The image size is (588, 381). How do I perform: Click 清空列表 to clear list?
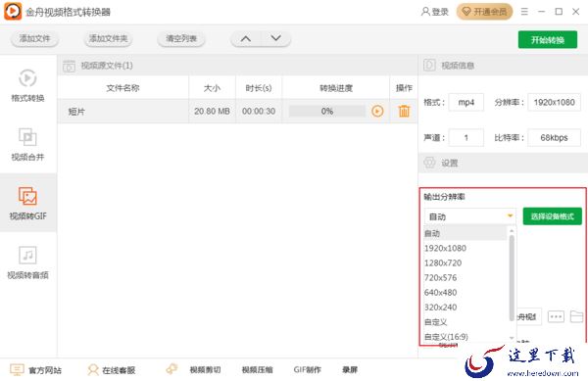click(181, 38)
